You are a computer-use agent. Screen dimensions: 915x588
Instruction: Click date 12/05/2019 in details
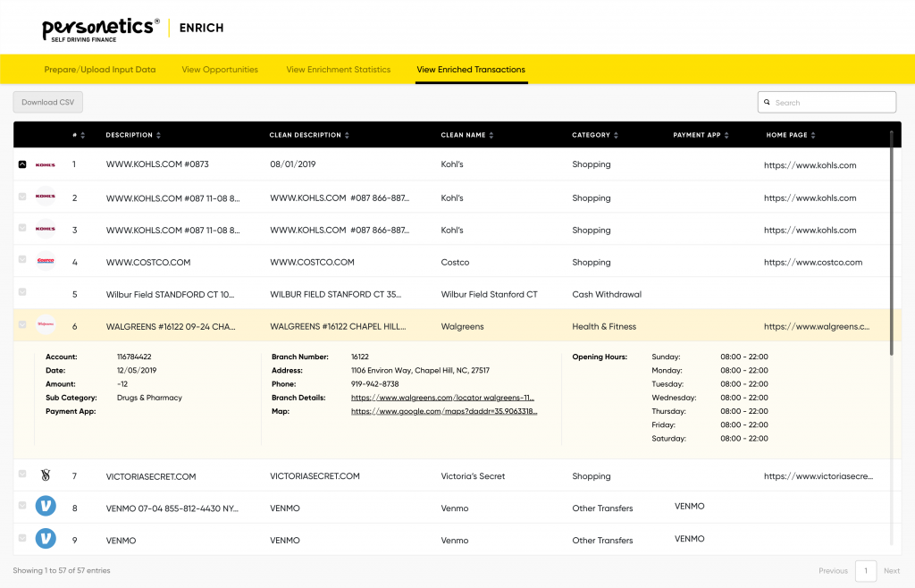coord(137,371)
